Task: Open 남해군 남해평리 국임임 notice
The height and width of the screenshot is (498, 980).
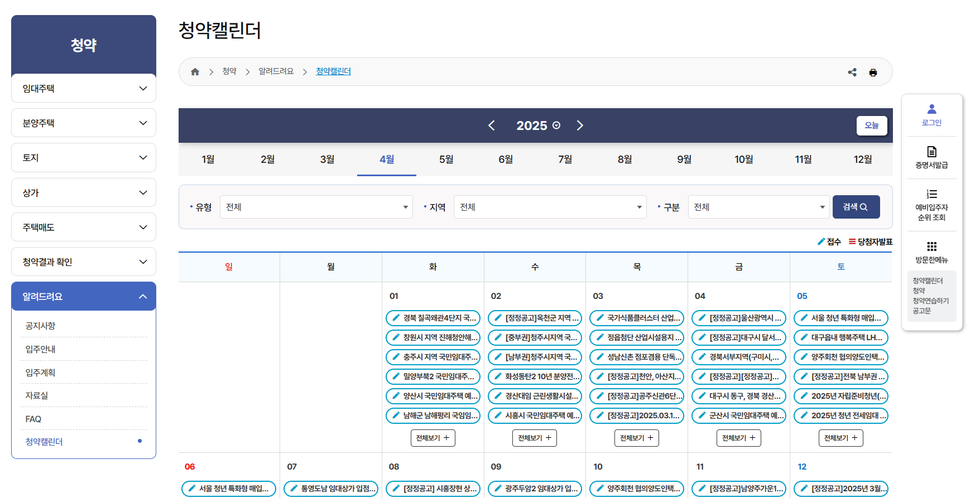Action: click(433, 415)
